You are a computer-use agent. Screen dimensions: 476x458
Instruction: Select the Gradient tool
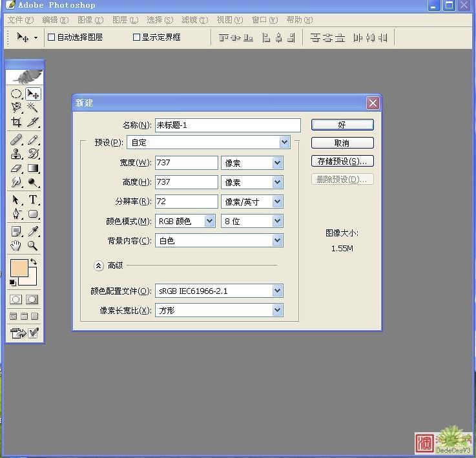tap(33, 168)
